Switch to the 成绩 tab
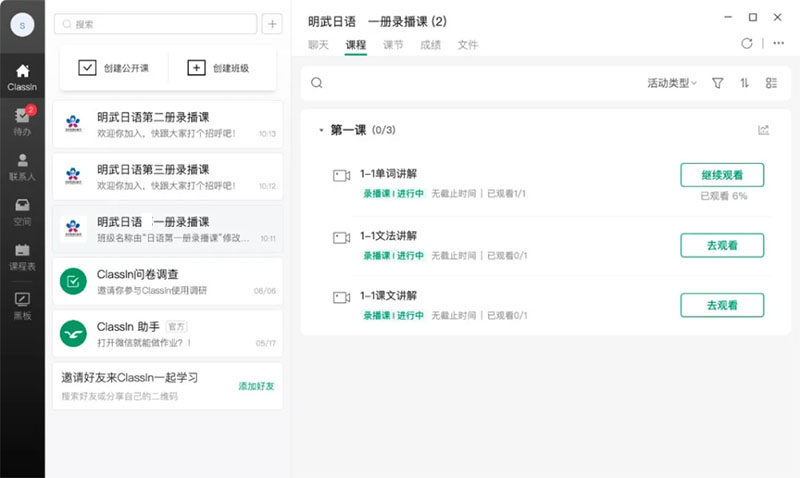This screenshot has width=800, height=478. tap(431, 45)
